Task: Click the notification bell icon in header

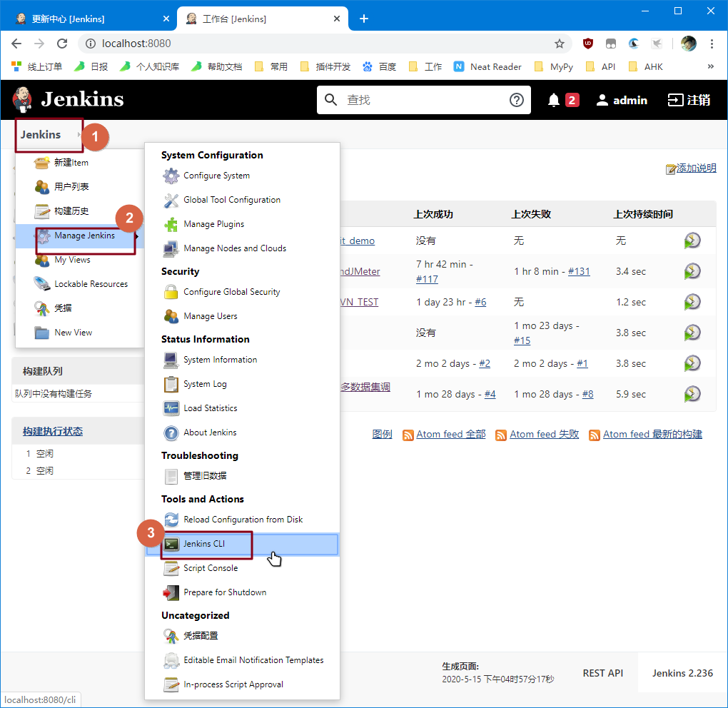Action: tap(554, 100)
